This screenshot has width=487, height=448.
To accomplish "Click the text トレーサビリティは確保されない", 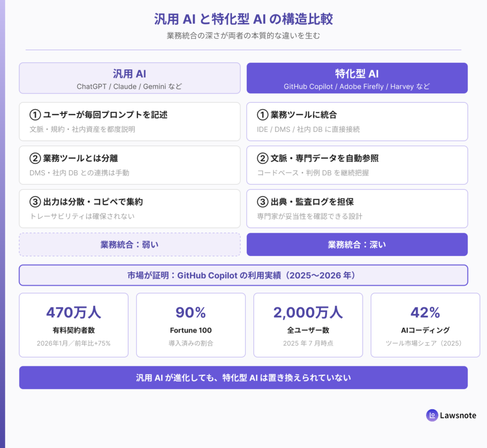I will click(x=82, y=216).
